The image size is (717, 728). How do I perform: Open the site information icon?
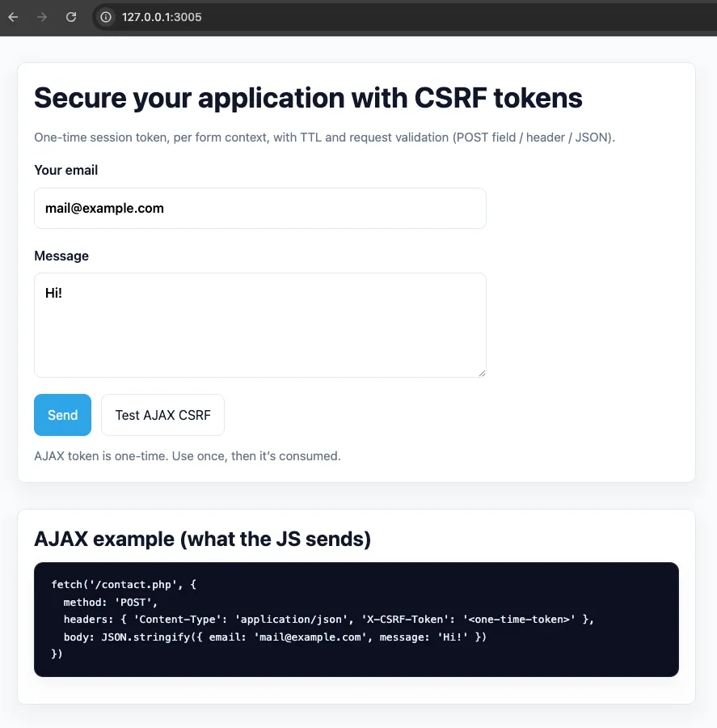click(x=106, y=17)
